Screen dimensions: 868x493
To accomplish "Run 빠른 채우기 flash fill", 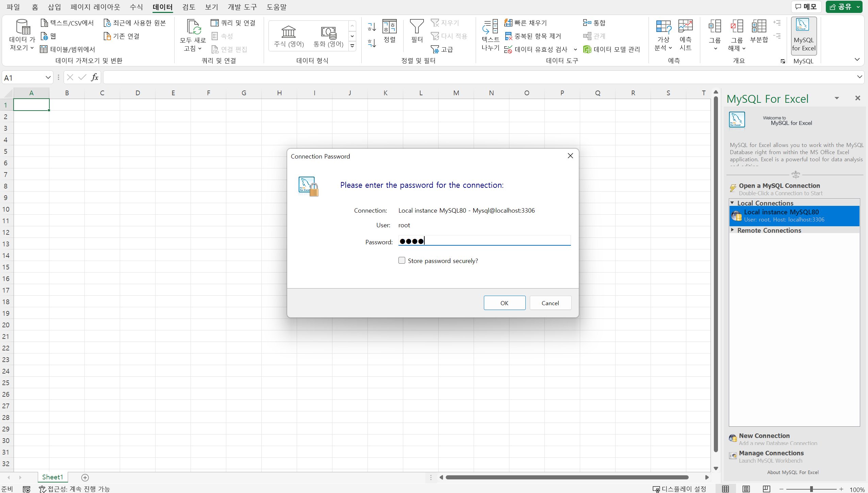I will [526, 23].
